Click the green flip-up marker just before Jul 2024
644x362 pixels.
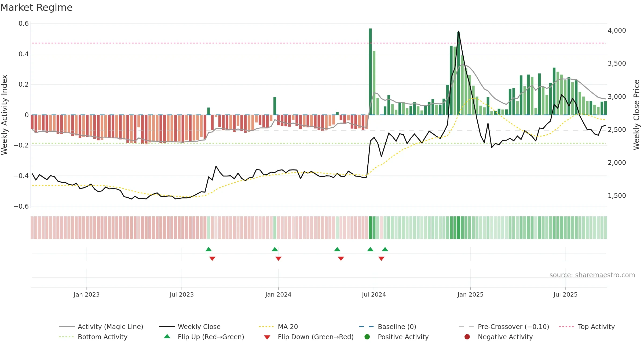point(370,249)
